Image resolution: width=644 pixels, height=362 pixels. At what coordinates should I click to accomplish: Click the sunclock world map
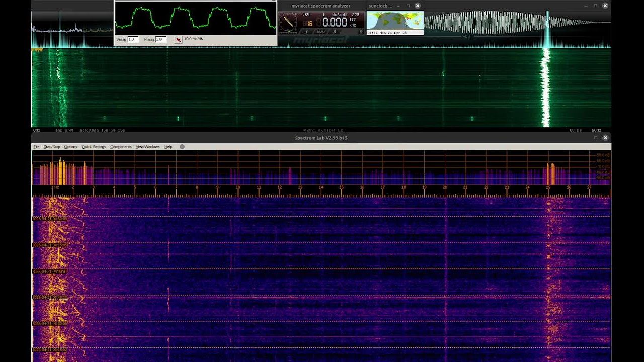[395, 21]
